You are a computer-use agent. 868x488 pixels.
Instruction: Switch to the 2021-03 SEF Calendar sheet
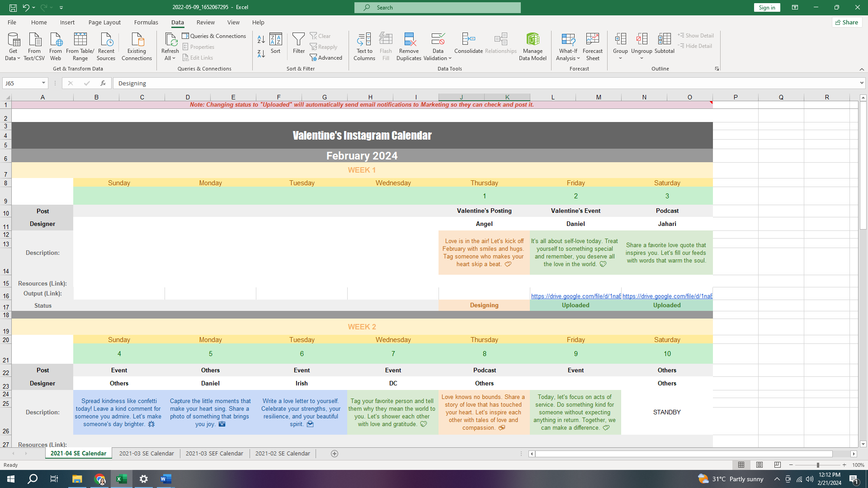[214, 453]
